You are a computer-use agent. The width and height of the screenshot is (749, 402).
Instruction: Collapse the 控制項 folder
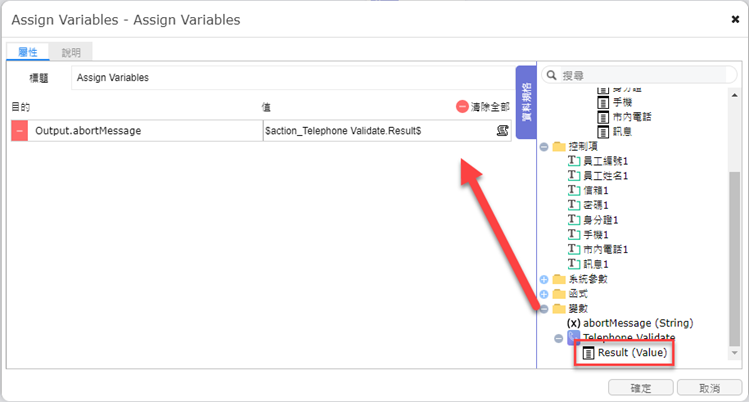(544, 147)
